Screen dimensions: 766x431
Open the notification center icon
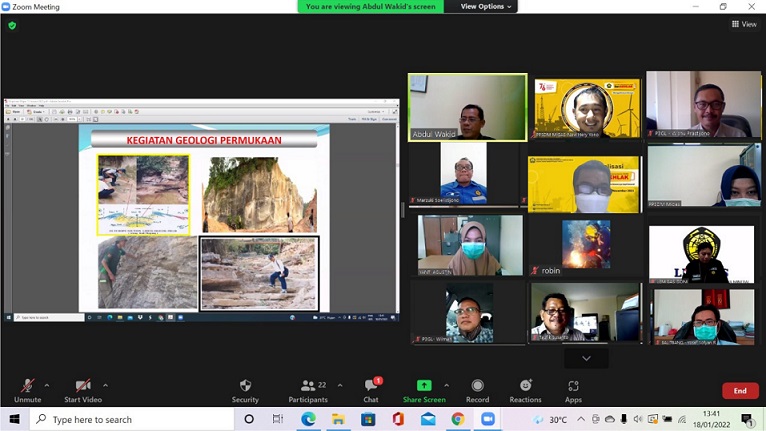[747, 419]
